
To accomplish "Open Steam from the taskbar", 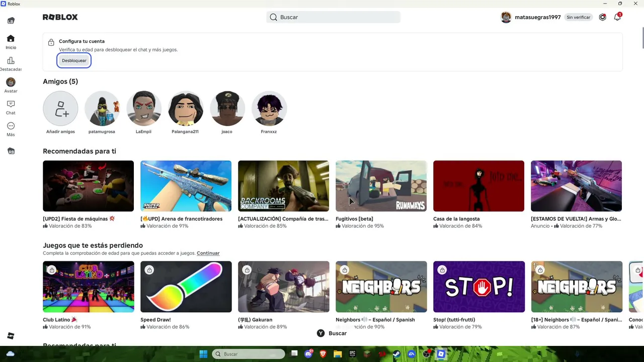I will (396, 354).
